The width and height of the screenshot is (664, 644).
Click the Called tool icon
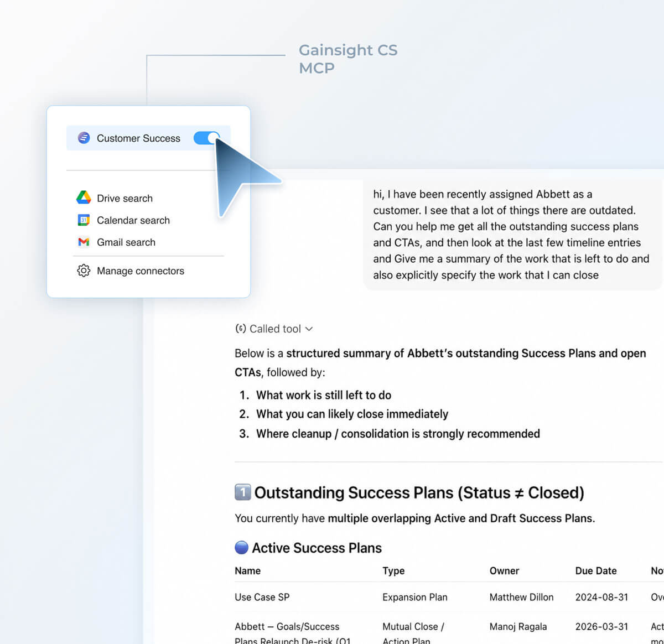(241, 328)
